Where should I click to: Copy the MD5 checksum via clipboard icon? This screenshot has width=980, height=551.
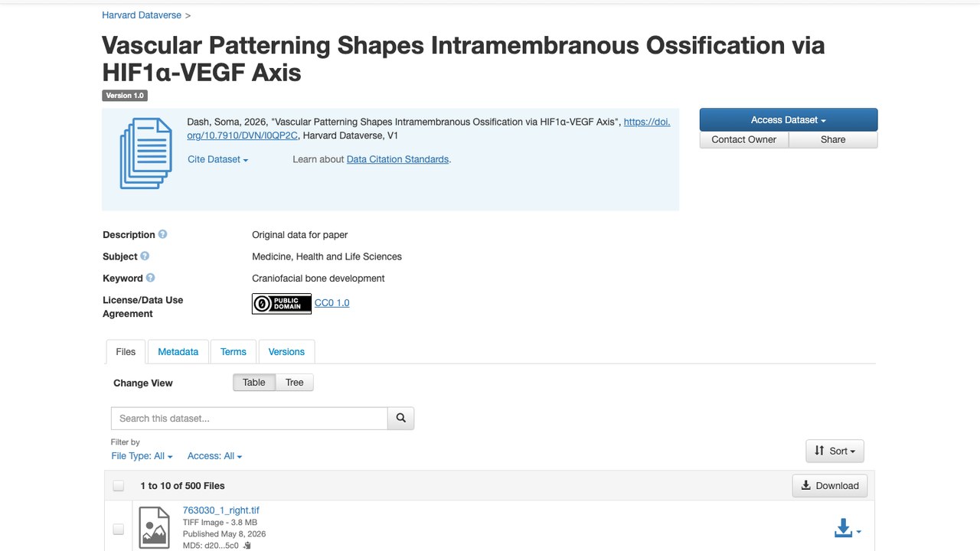pos(247,546)
